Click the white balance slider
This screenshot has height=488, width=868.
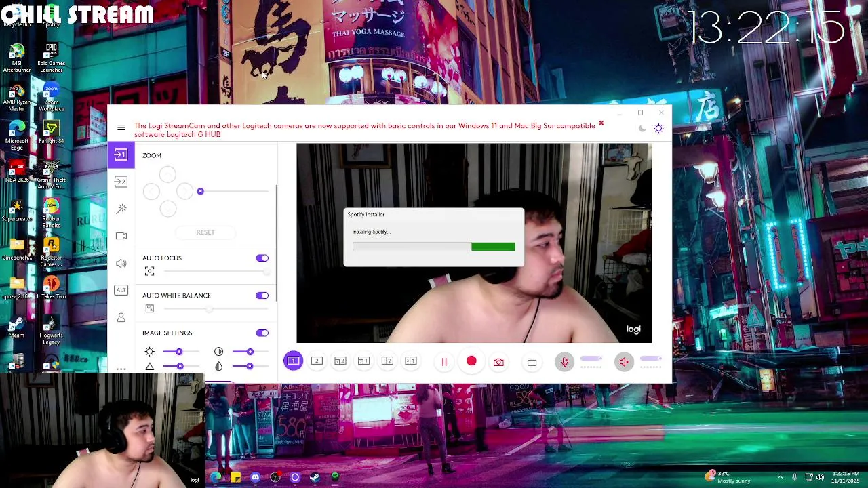pyautogui.click(x=216, y=309)
